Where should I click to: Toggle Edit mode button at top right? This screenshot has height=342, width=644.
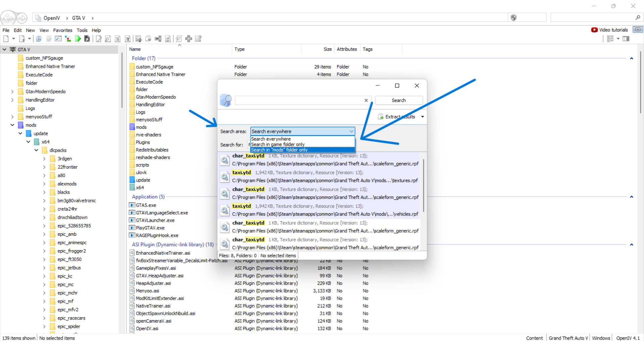click(638, 30)
